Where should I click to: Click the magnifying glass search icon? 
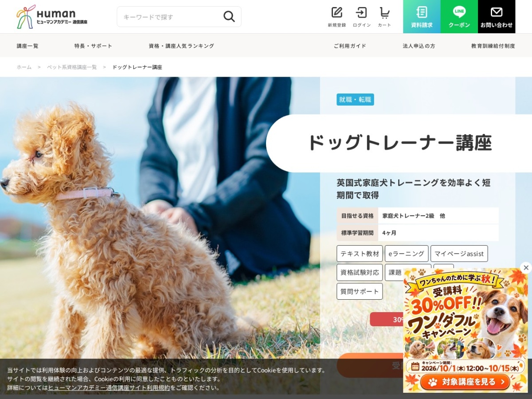click(x=229, y=17)
